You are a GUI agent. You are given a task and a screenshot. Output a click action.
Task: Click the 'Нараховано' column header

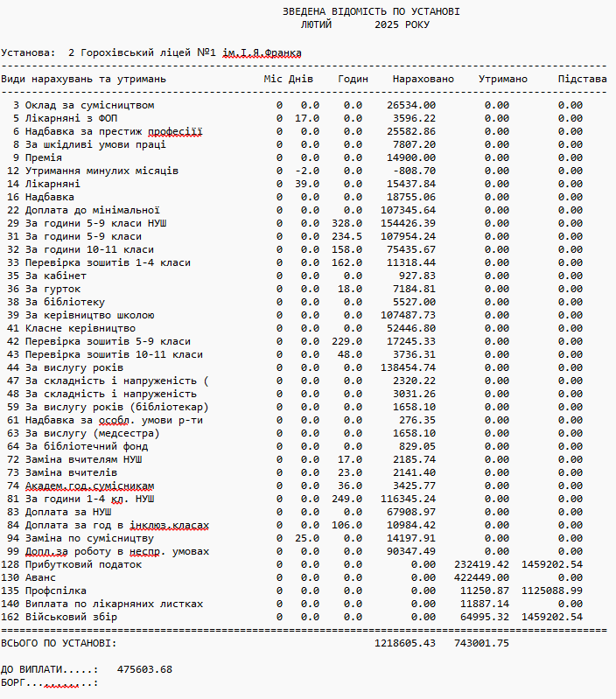(x=423, y=80)
